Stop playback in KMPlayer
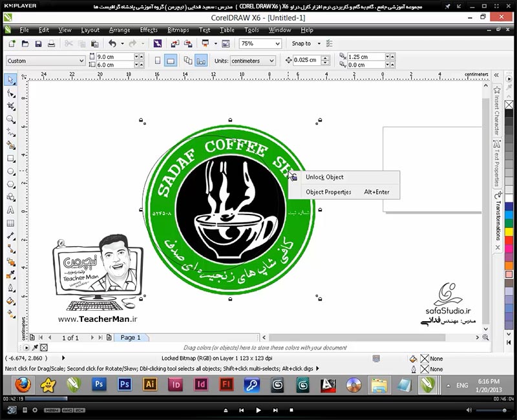The image size is (517, 420). pyautogui.click(x=291, y=410)
